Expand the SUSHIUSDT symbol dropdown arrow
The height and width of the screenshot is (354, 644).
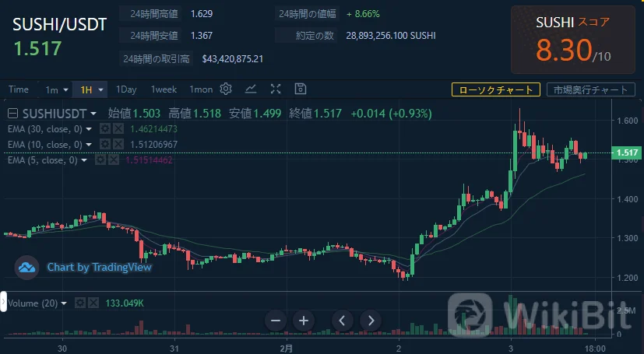tap(93, 114)
